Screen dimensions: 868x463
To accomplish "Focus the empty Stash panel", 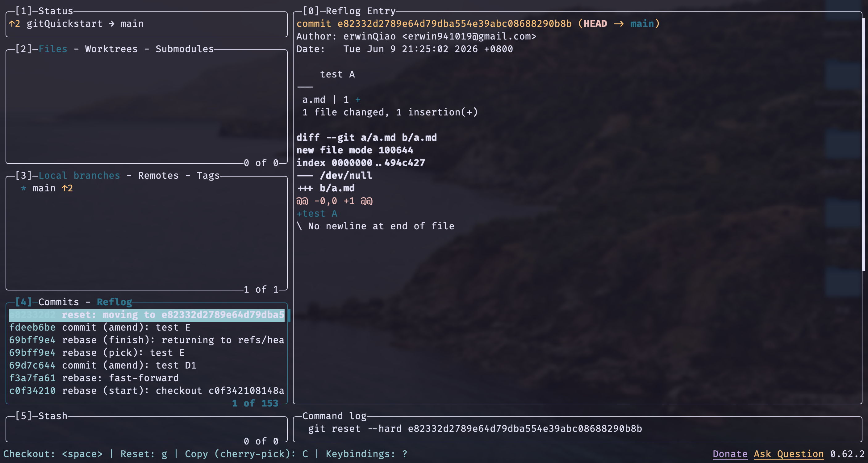I will (147, 429).
